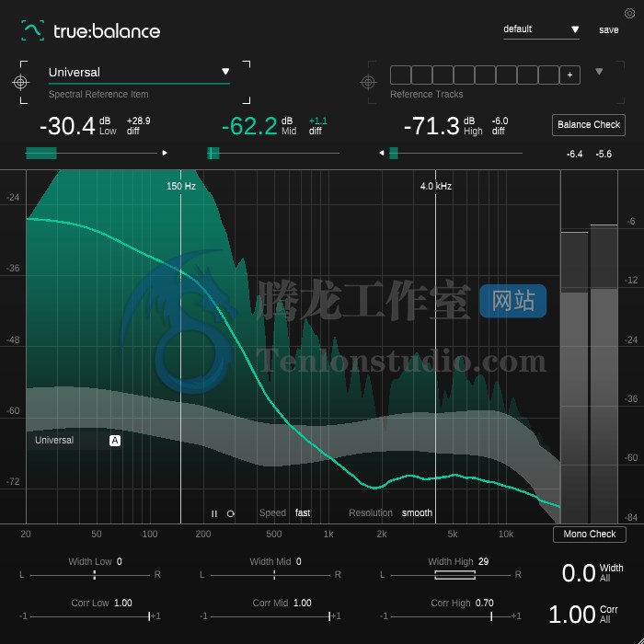644x644 pixels.
Task: Click the Width Mid slider handle
Action: (274, 575)
